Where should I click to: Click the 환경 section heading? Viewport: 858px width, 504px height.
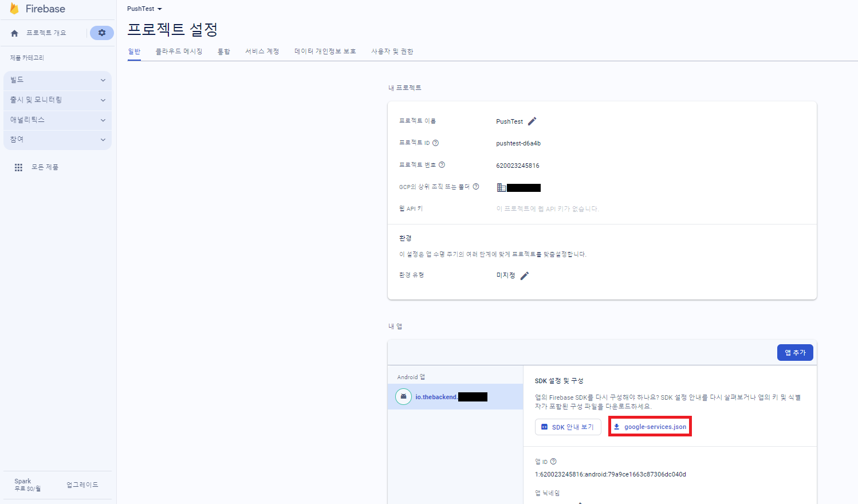pyautogui.click(x=406, y=238)
